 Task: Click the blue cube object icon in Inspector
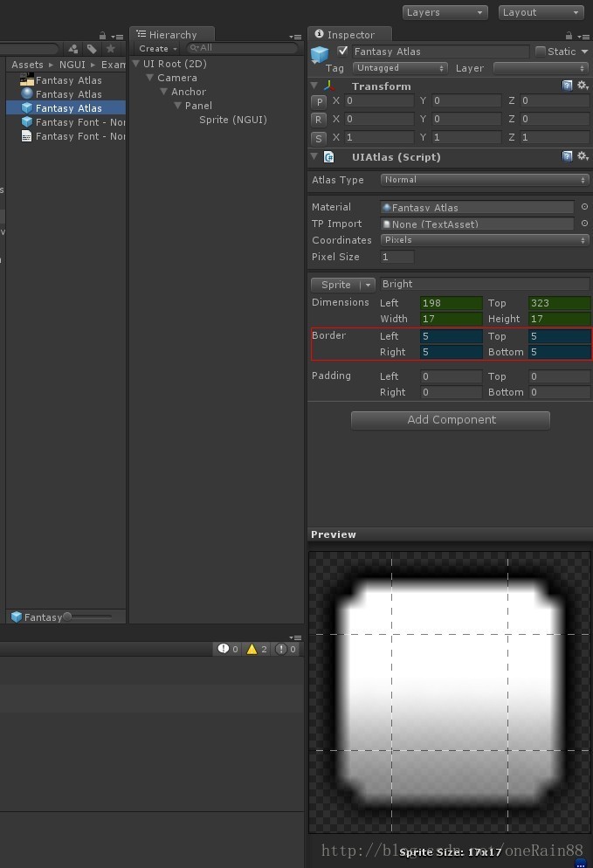[320, 54]
